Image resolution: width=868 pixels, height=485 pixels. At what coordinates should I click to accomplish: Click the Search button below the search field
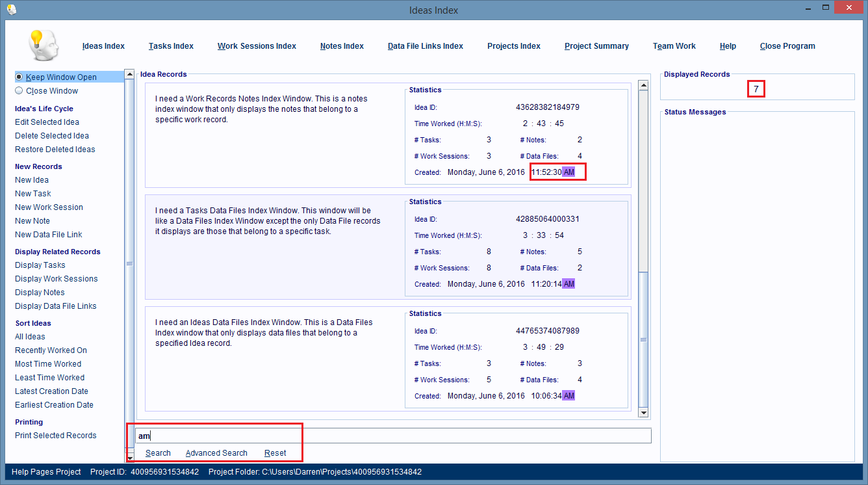(x=158, y=453)
